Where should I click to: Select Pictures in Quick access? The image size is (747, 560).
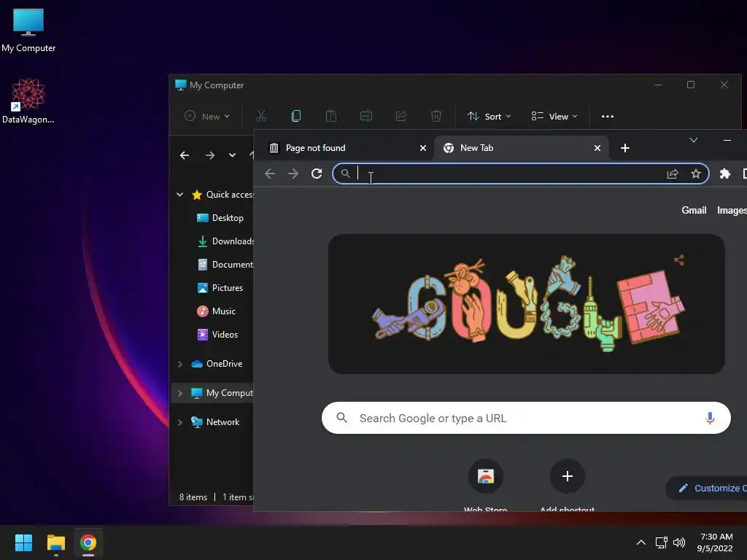click(x=220, y=287)
